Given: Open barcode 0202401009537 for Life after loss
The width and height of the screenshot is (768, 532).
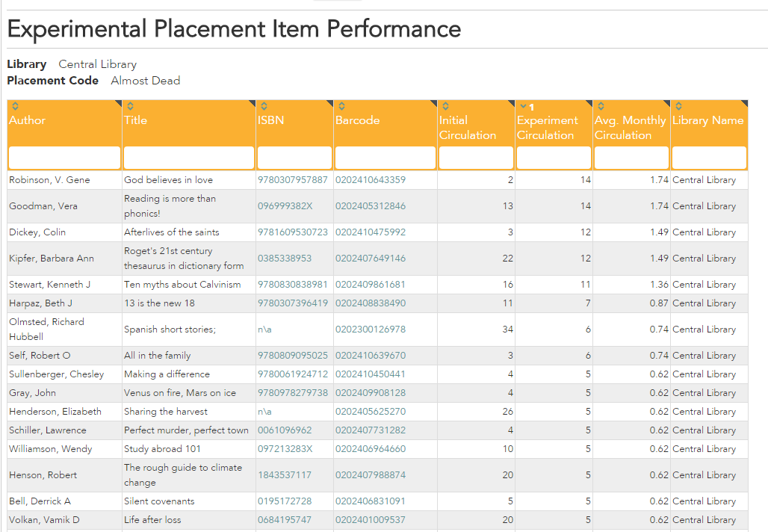Looking at the screenshot, I should [x=371, y=520].
